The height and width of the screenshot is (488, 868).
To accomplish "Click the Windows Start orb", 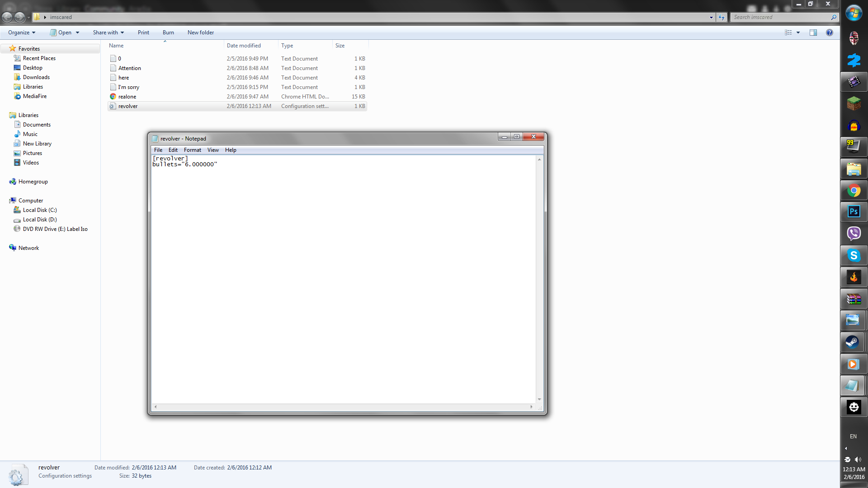I will point(854,13).
